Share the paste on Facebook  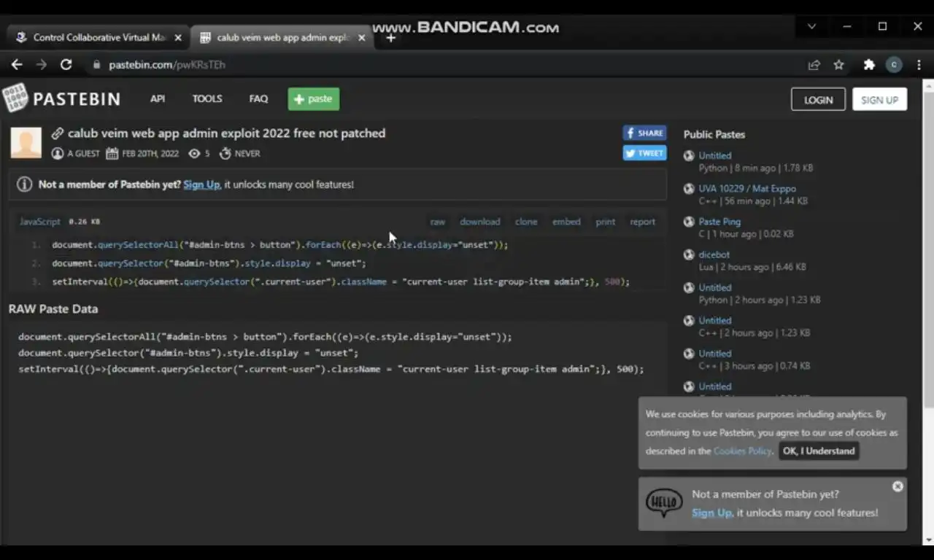(644, 133)
